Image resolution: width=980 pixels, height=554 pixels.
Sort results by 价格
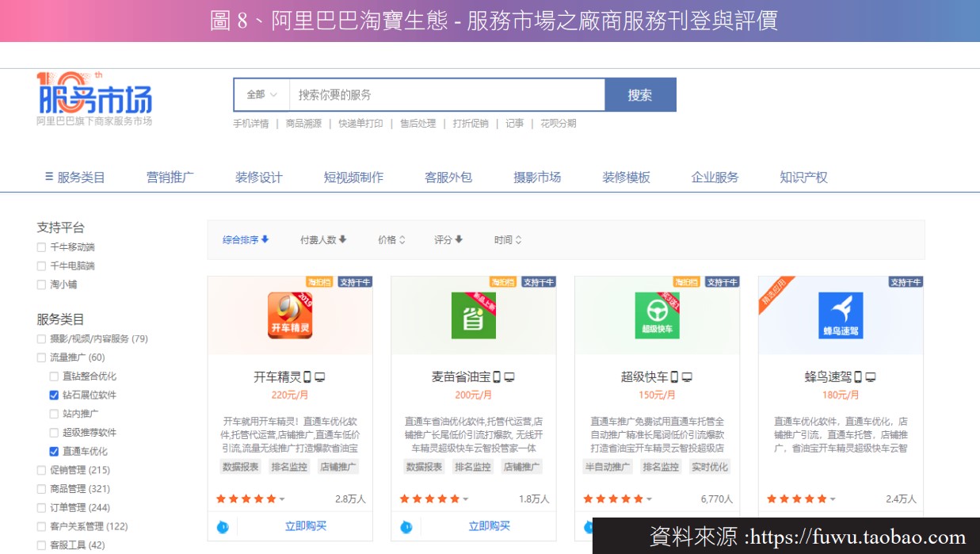[x=391, y=239]
